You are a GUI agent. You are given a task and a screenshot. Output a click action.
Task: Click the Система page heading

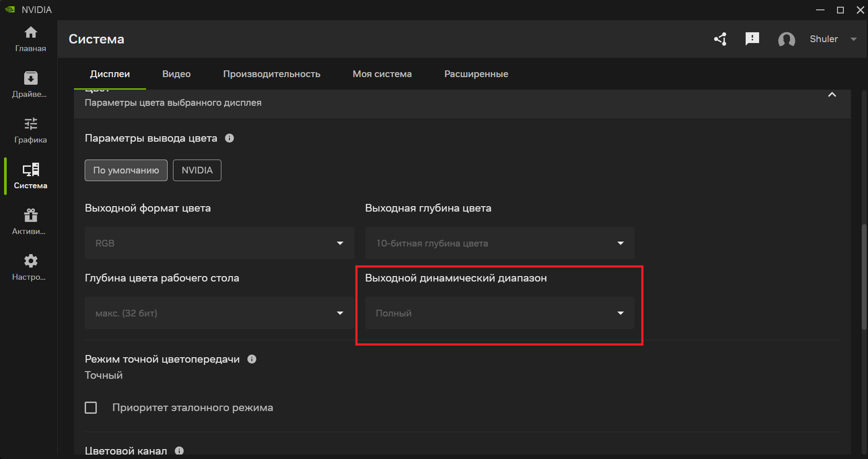(96, 39)
